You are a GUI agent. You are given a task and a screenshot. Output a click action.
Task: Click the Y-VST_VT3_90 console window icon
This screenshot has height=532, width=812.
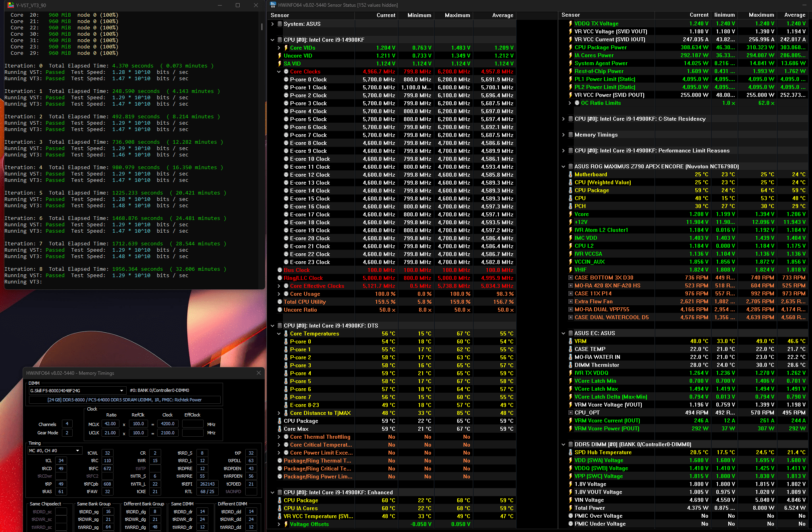pos(10,5)
